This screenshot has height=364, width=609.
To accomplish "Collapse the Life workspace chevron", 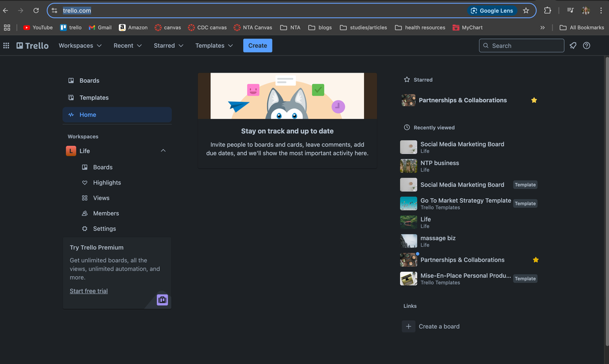I will (163, 151).
